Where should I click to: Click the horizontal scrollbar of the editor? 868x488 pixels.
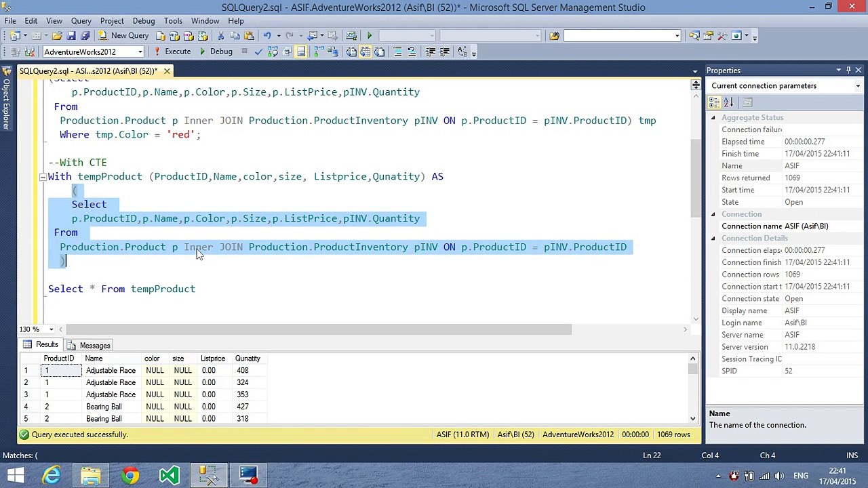pos(319,329)
